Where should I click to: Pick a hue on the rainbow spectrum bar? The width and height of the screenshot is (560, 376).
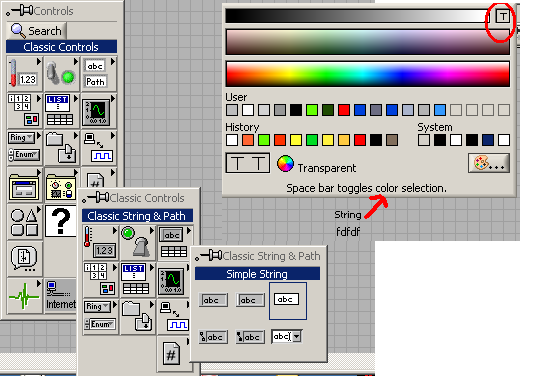(x=368, y=74)
